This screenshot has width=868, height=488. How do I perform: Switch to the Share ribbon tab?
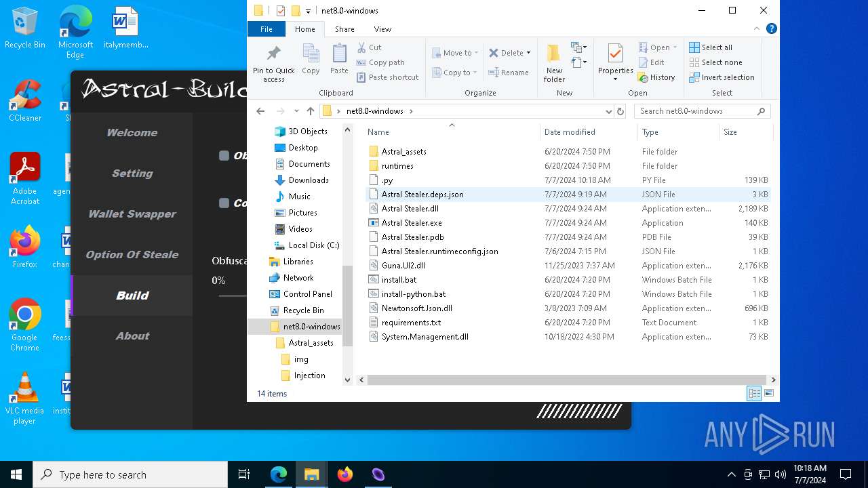(x=344, y=29)
